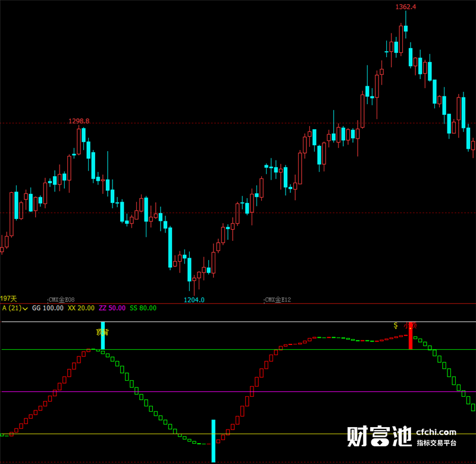Click the 1362.4 high price label
This screenshot has width=476, height=464.
coord(406,7)
